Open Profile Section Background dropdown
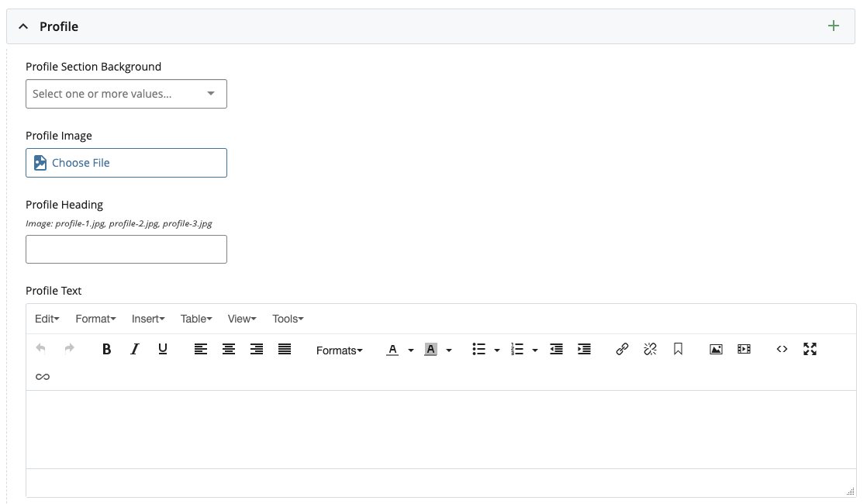 point(126,94)
